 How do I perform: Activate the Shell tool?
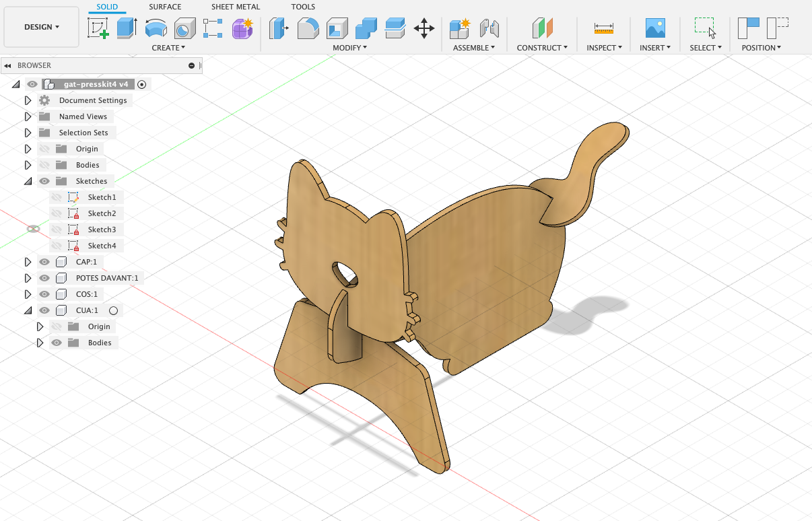pyautogui.click(x=337, y=28)
